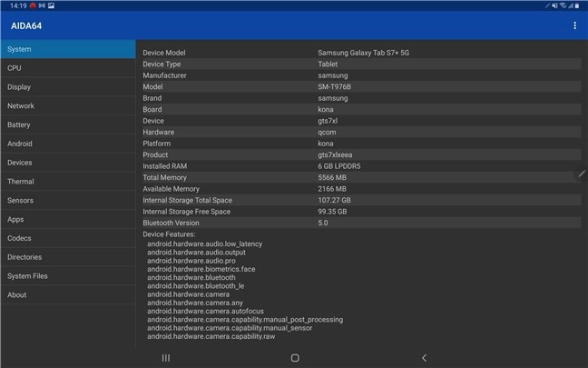The height and width of the screenshot is (368, 588).
Task: Tap the Android home button
Action: click(295, 358)
